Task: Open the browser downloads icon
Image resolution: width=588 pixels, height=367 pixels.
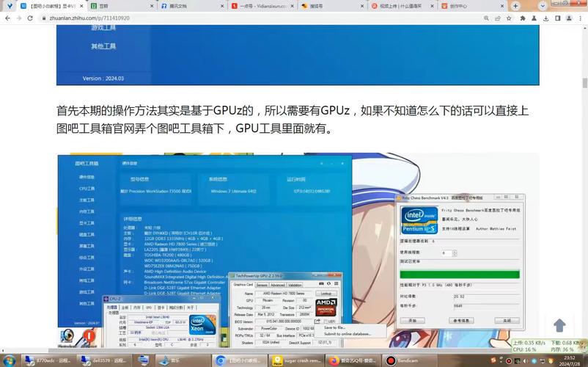Action: [546, 18]
